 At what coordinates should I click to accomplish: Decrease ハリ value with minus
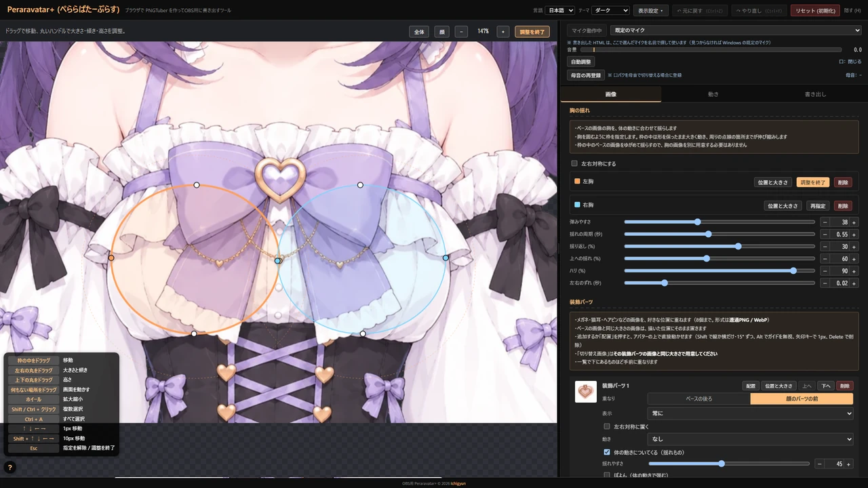(825, 271)
